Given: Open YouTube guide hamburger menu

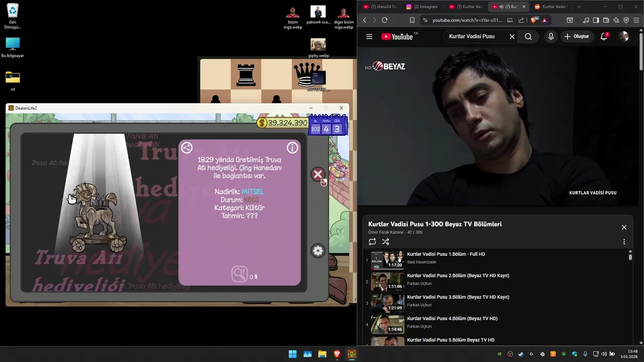Looking at the screenshot, I should 369,36.
